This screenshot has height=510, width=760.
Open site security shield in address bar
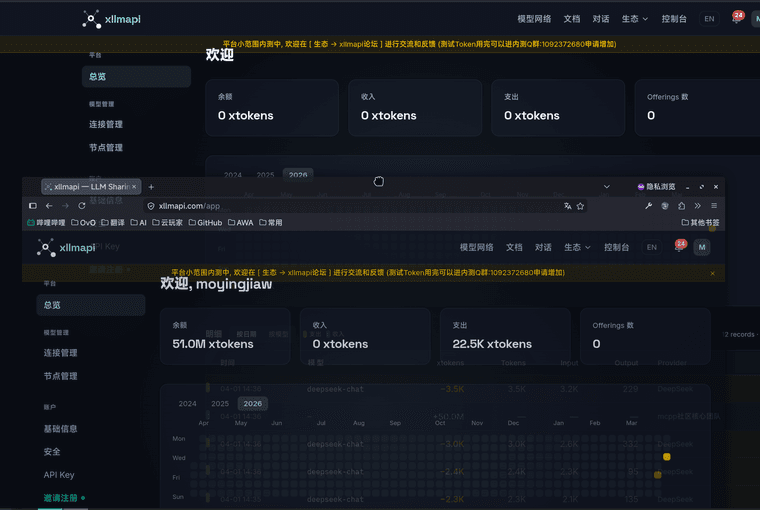pyautogui.click(x=151, y=206)
